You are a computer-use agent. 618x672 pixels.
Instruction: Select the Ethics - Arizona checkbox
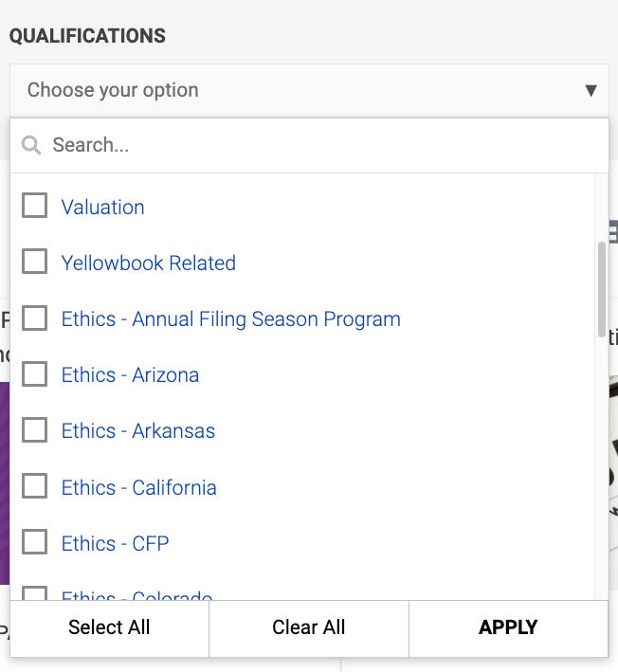coord(35,374)
